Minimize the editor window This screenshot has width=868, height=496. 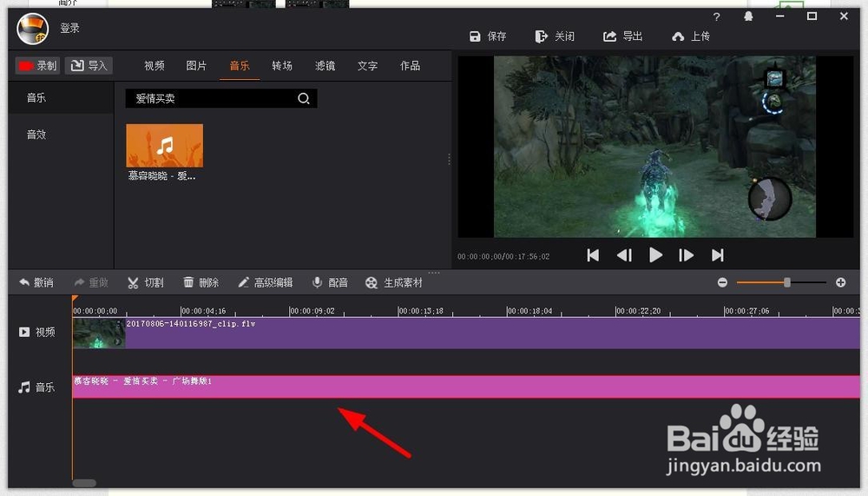coord(780,17)
